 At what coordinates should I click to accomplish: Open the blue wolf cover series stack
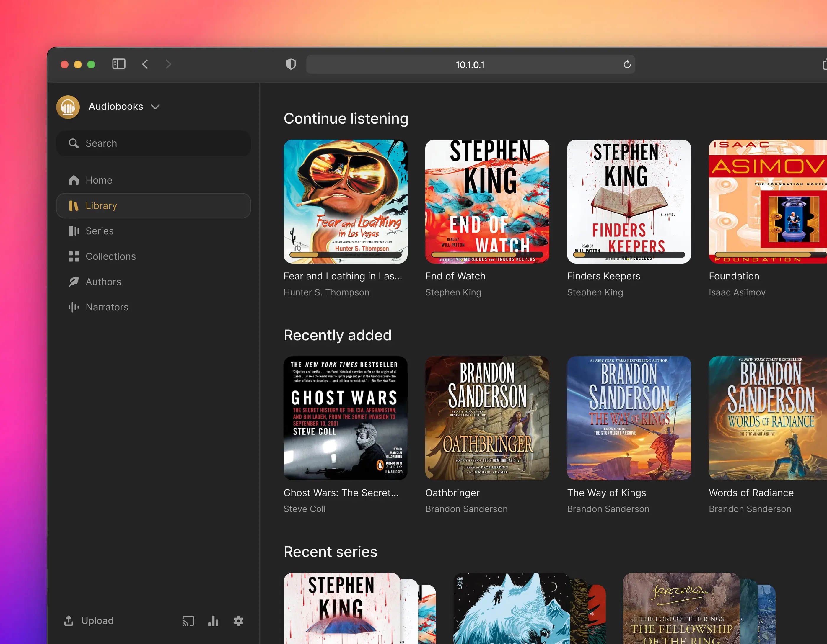pos(529,608)
